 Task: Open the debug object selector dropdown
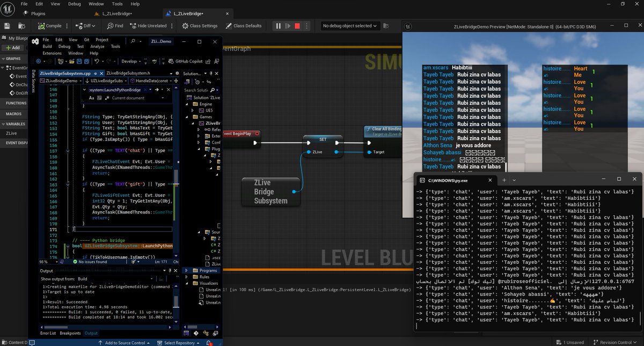tap(350, 25)
